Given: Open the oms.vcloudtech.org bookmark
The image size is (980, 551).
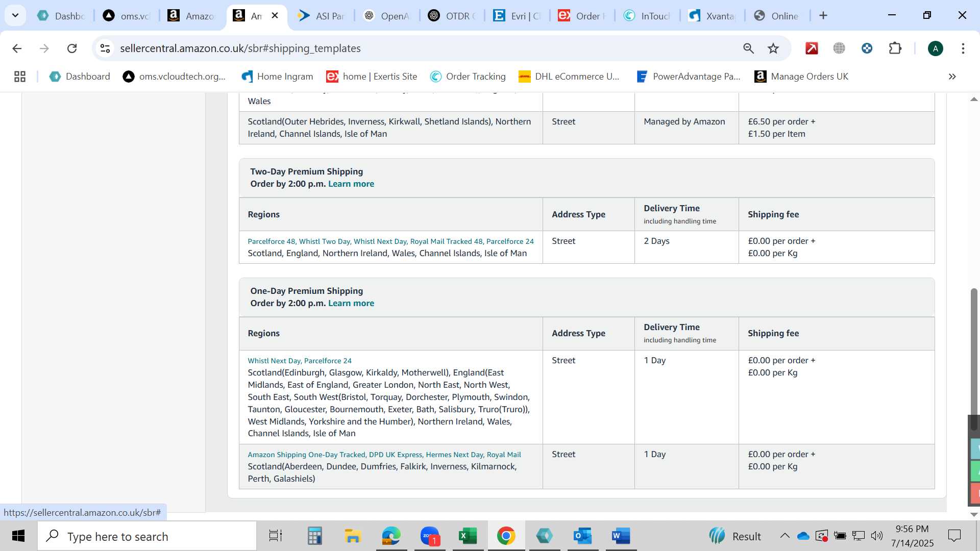Looking at the screenshot, I should 174,77.
